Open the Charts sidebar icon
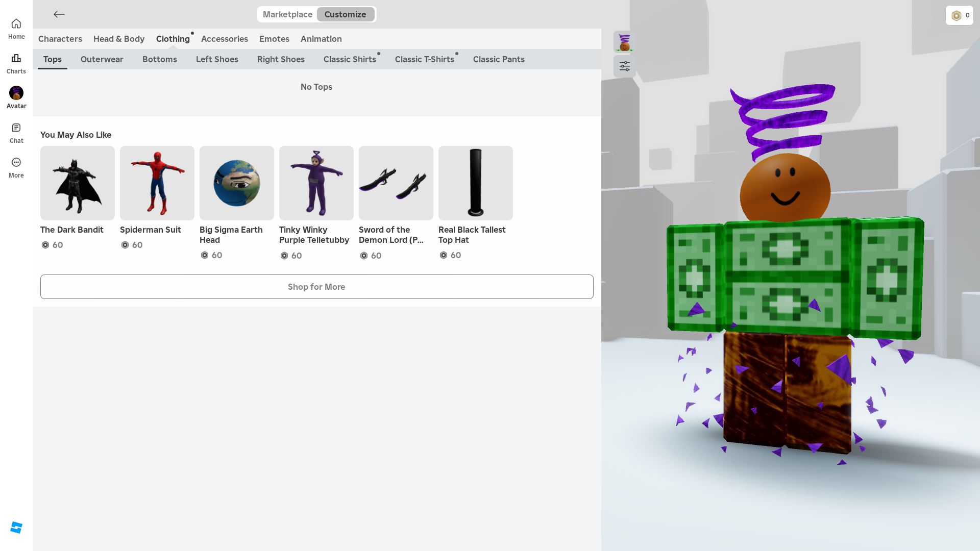Viewport: 980px width, 551px height. tap(16, 59)
